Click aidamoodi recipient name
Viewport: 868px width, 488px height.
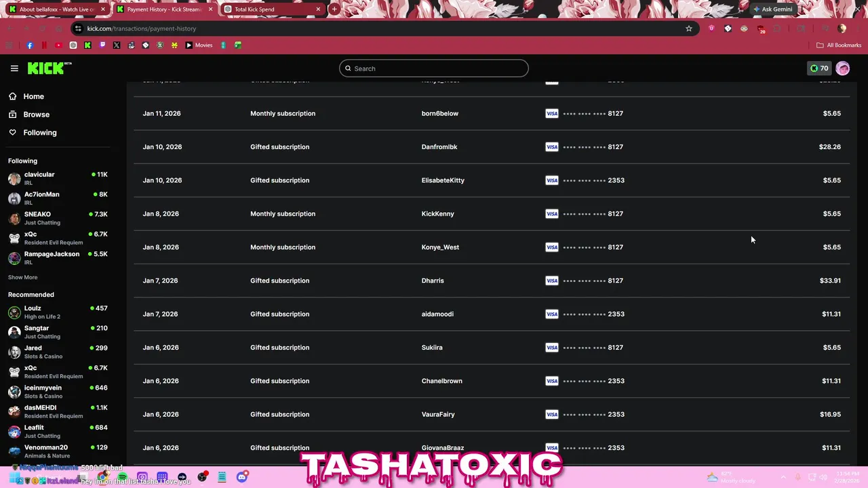point(437,314)
